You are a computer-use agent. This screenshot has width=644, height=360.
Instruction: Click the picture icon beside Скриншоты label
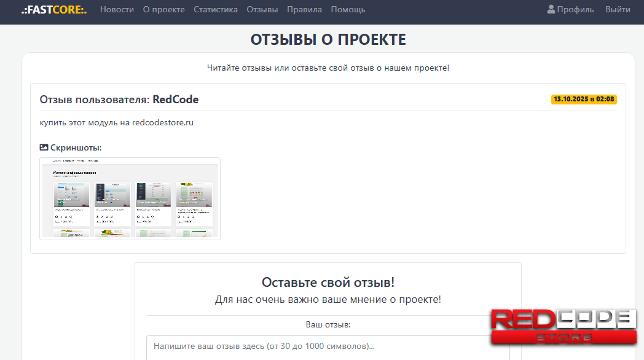click(x=43, y=147)
